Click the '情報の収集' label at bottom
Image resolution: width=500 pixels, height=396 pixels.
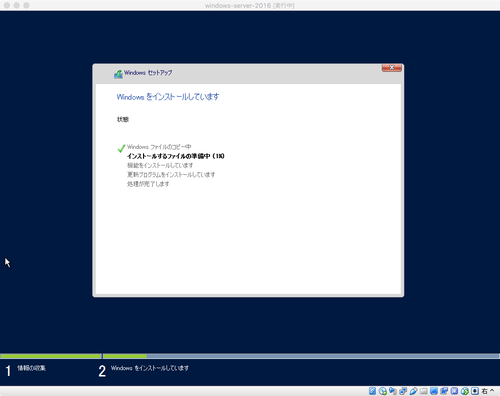31,368
